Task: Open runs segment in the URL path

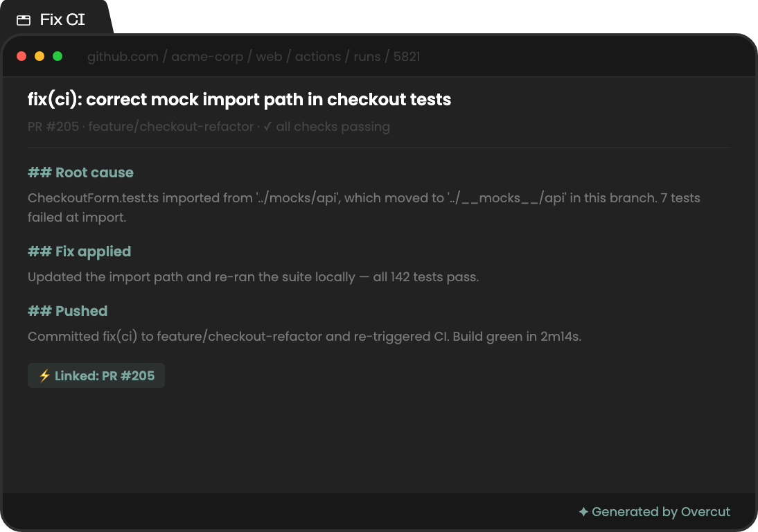Action: (367, 57)
